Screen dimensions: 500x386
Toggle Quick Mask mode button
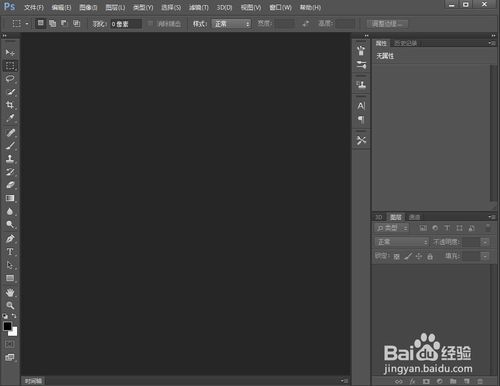[x=10, y=344]
